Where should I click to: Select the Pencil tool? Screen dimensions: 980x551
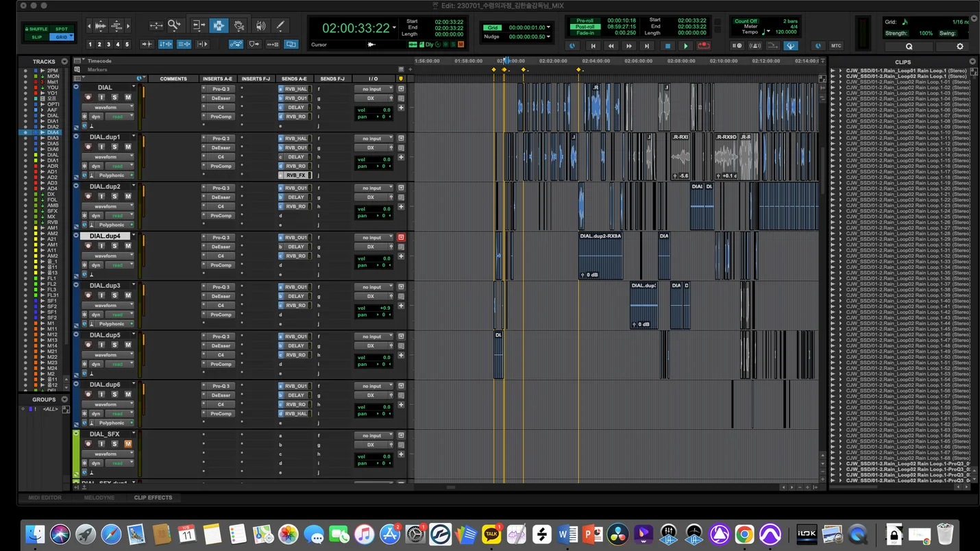280,26
